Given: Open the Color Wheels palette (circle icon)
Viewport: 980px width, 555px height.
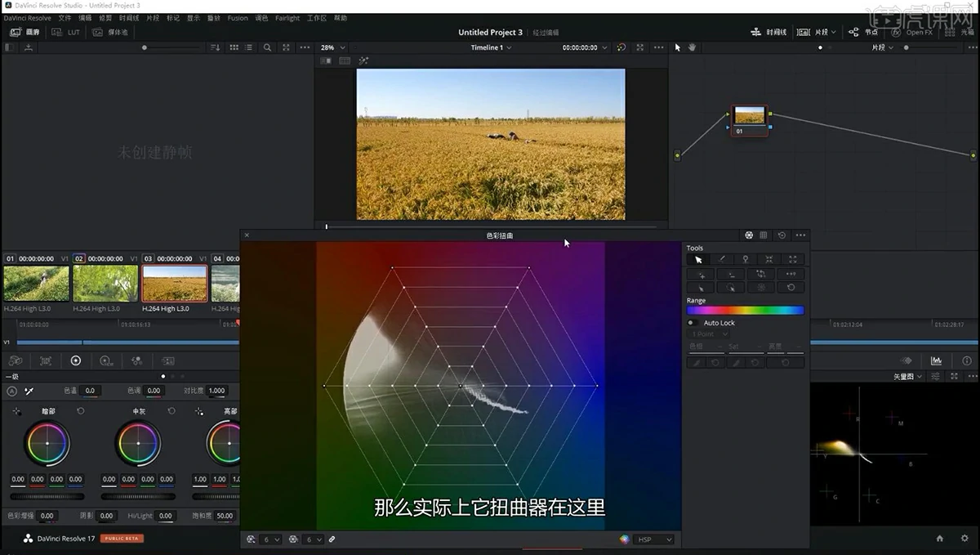Looking at the screenshot, I should point(76,360).
